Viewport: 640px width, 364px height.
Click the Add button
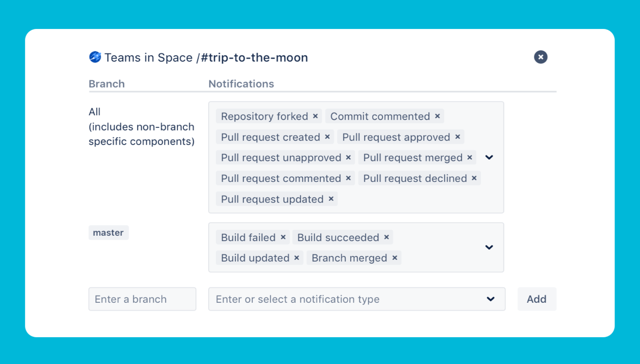tap(537, 299)
